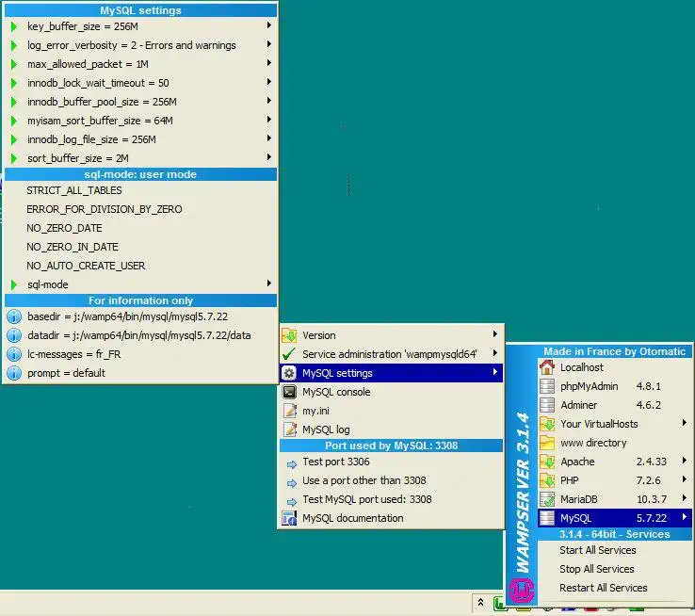Click the MySQL documentation info icon
This screenshot has width=695, height=616.
click(x=289, y=518)
